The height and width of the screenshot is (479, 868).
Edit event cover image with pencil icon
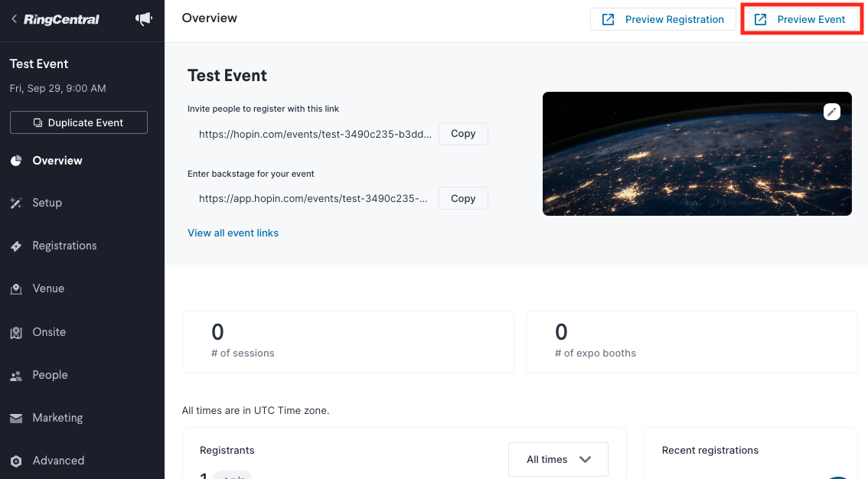pos(831,112)
